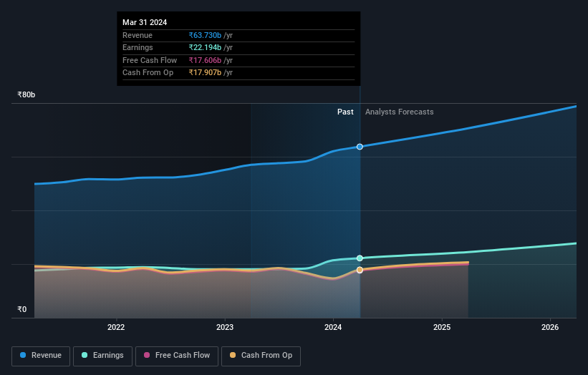Click the 2025 x-axis label

pyautogui.click(x=442, y=327)
